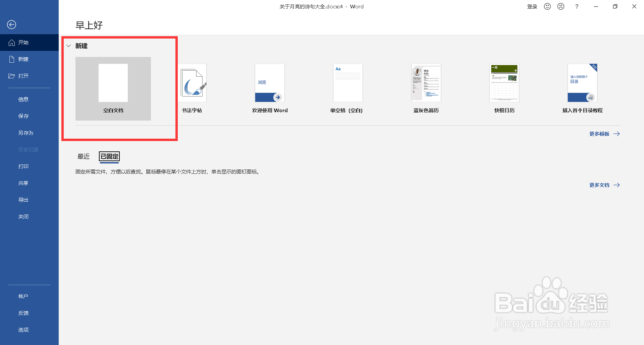Screen dimensions: 644x345
Task: Click the 更多模板 link
Action: pyautogui.click(x=599, y=134)
